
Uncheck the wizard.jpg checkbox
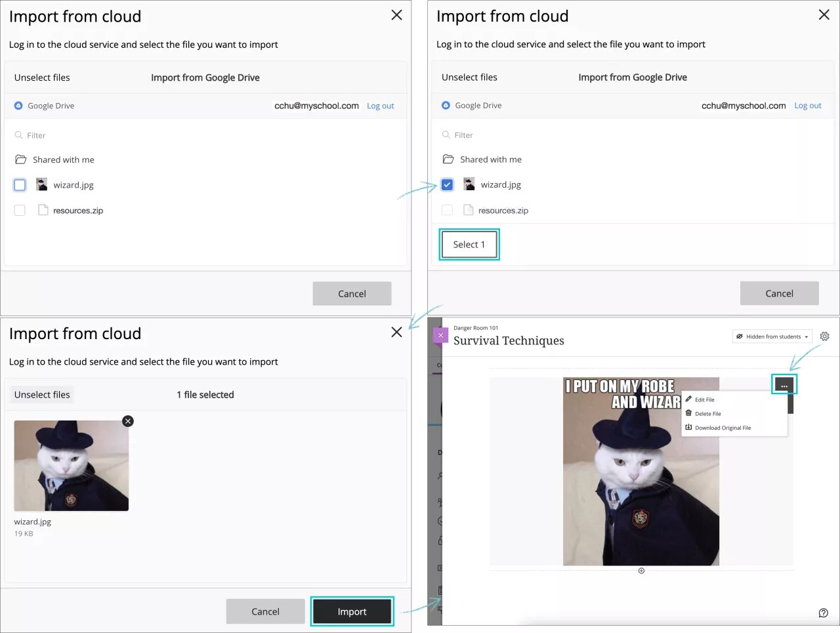[447, 184]
